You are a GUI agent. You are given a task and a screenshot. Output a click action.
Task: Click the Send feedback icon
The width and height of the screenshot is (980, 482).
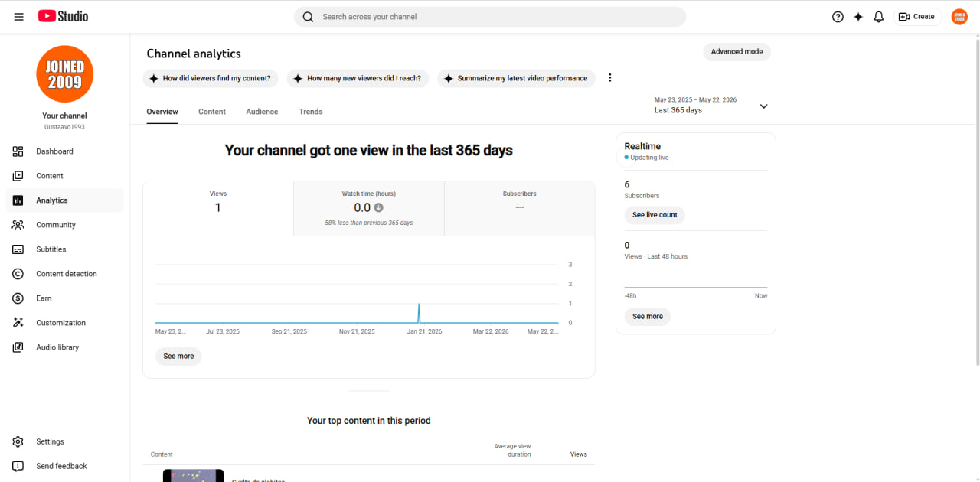[x=18, y=466]
